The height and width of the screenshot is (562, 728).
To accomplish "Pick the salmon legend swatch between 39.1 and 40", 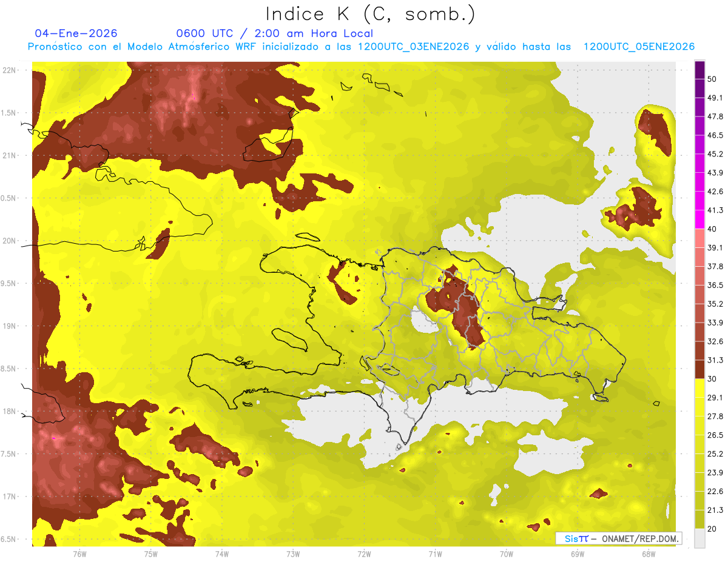I will pyautogui.click(x=699, y=238).
